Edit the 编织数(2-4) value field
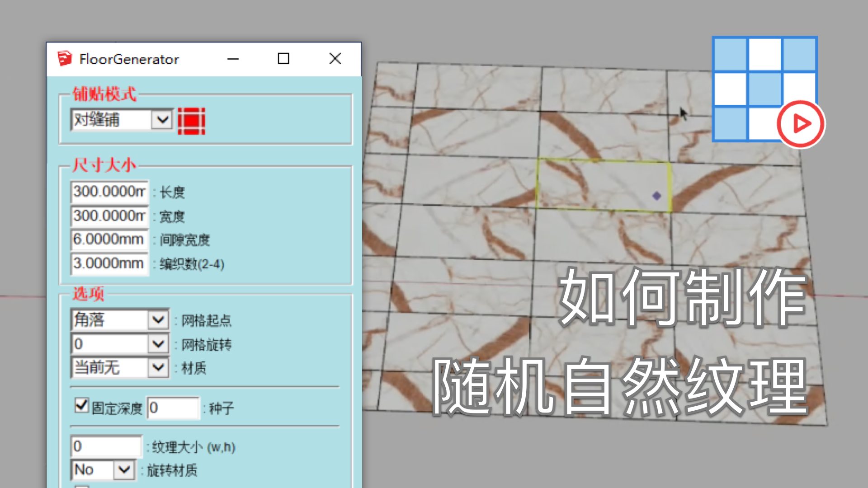Viewport: 868px width, 488px height. (x=108, y=263)
